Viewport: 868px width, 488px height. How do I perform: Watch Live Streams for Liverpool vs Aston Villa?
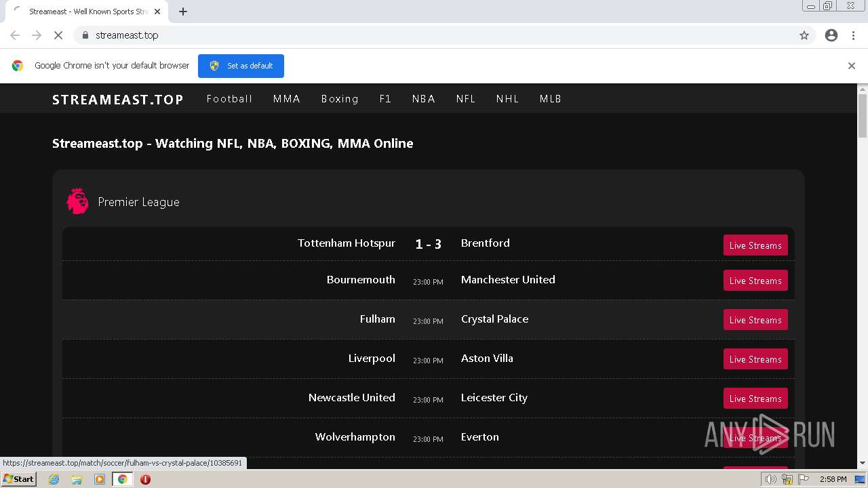tap(755, 359)
